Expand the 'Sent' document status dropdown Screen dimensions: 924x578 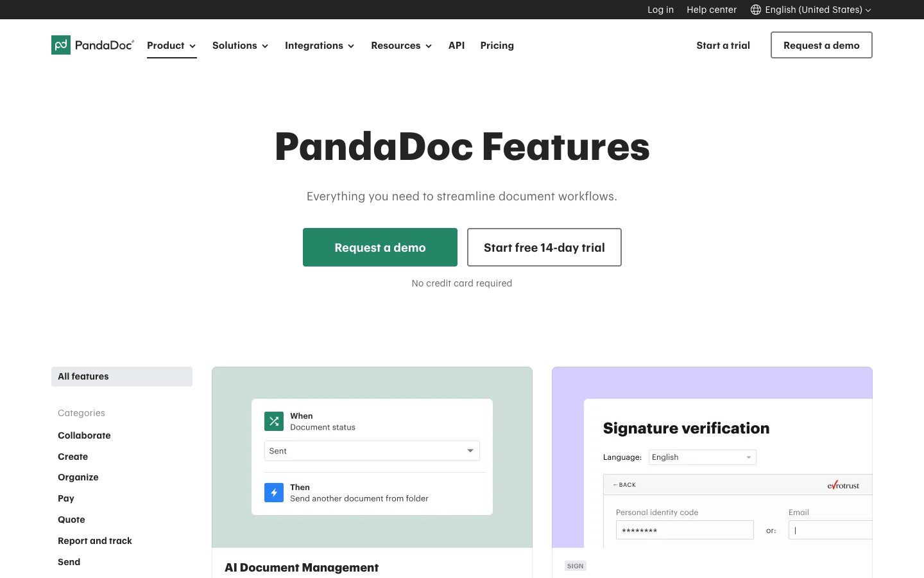point(469,451)
